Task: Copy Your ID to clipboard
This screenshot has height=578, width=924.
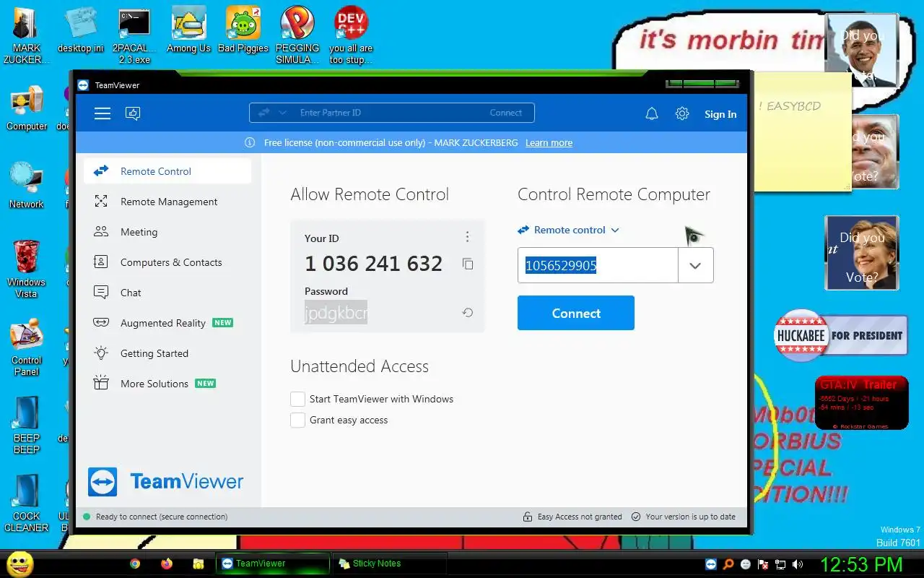Action: tap(468, 264)
